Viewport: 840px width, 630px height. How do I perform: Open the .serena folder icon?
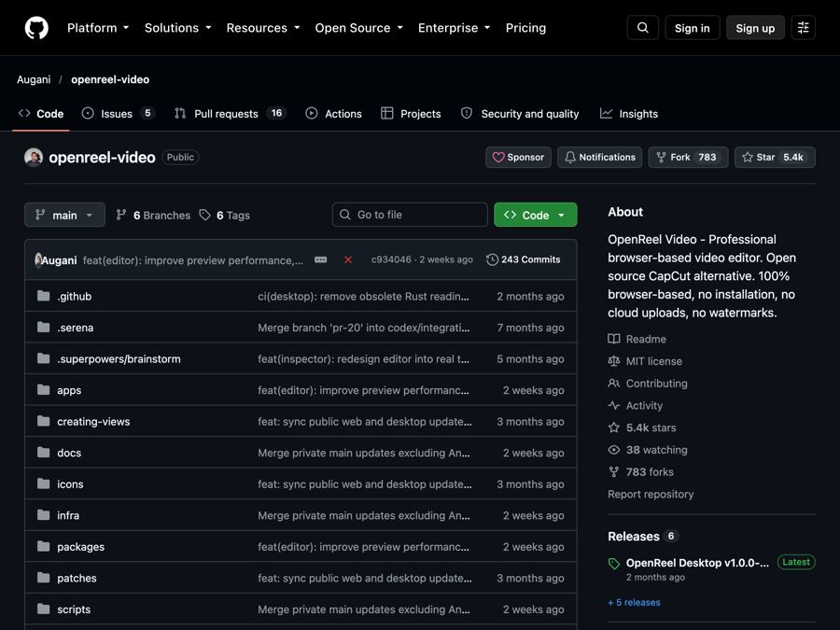click(43, 327)
